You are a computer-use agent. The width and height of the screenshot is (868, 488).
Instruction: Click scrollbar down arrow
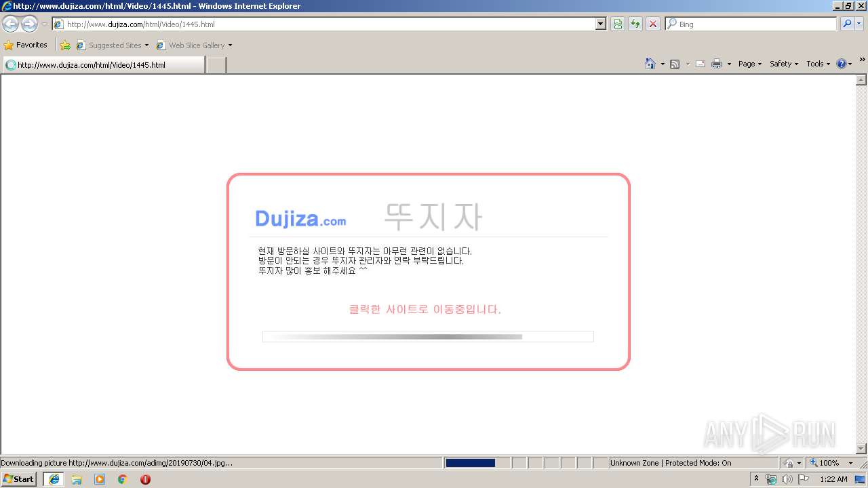click(862, 448)
